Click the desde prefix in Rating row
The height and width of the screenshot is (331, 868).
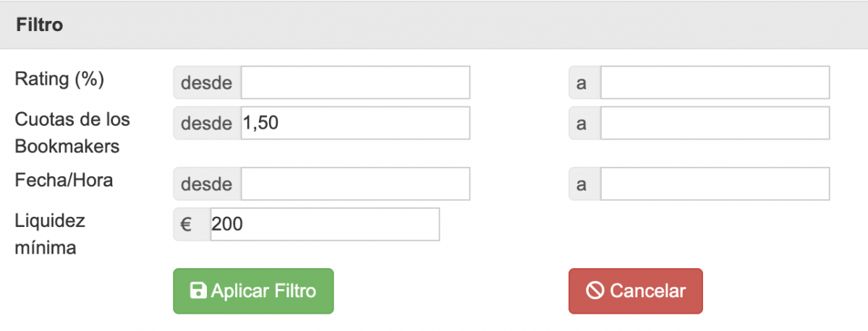point(206,82)
